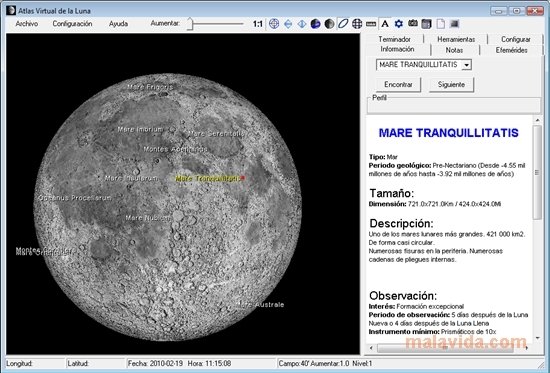The width and height of the screenshot is (550, 373).
Task: Switch to the Herramientas tab
Action: point(456,39)
